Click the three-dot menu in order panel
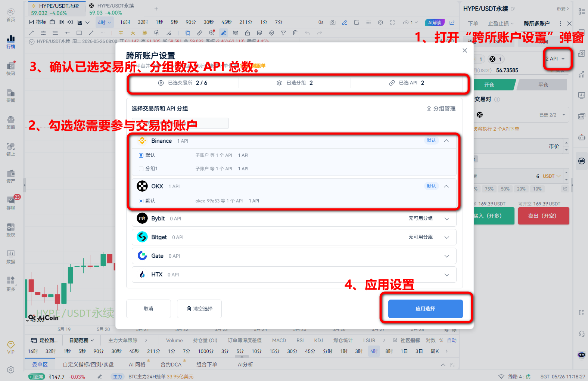588x381 pixels. [560, 24]
